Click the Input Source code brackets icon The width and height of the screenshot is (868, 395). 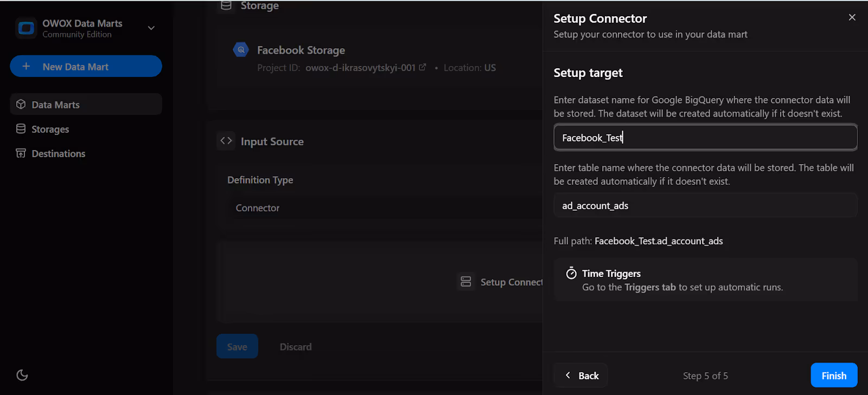click(x=226, y=141)
